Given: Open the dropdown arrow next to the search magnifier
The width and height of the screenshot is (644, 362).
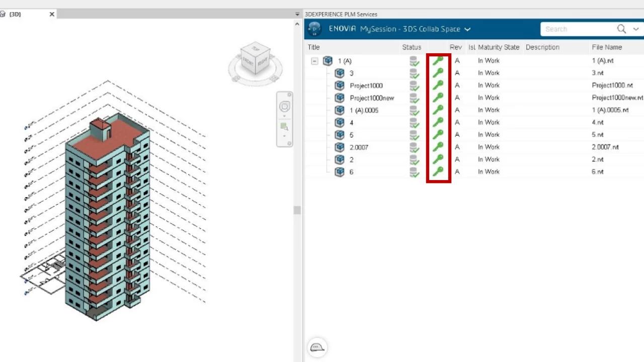Looking at the screenshot, I should [636, 29].
